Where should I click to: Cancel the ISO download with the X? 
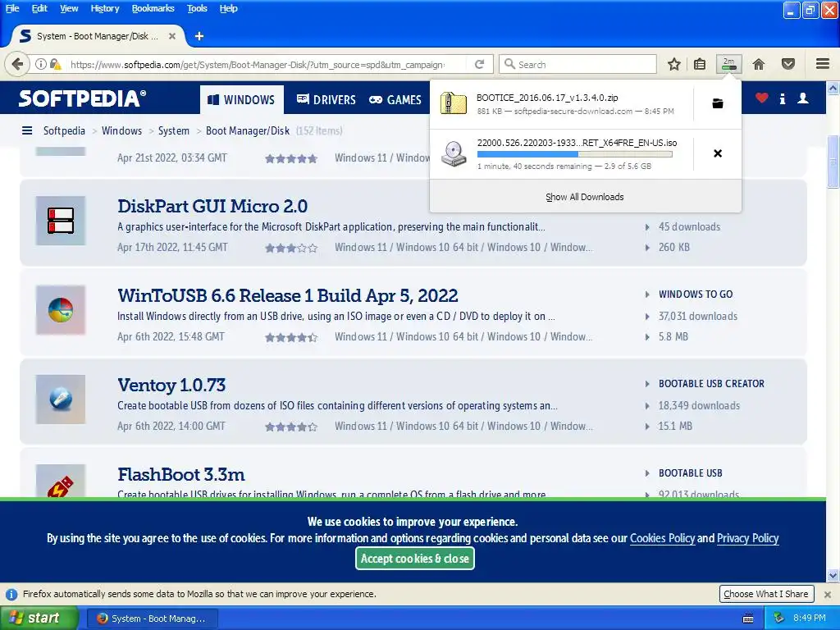718,153
